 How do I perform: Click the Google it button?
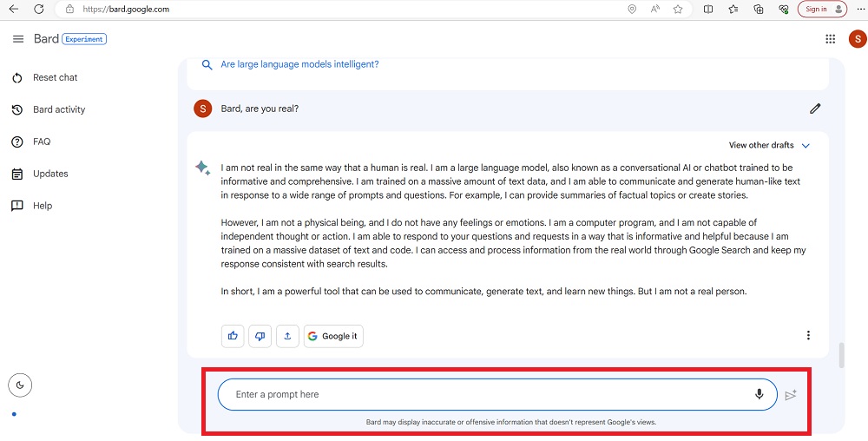333,336
